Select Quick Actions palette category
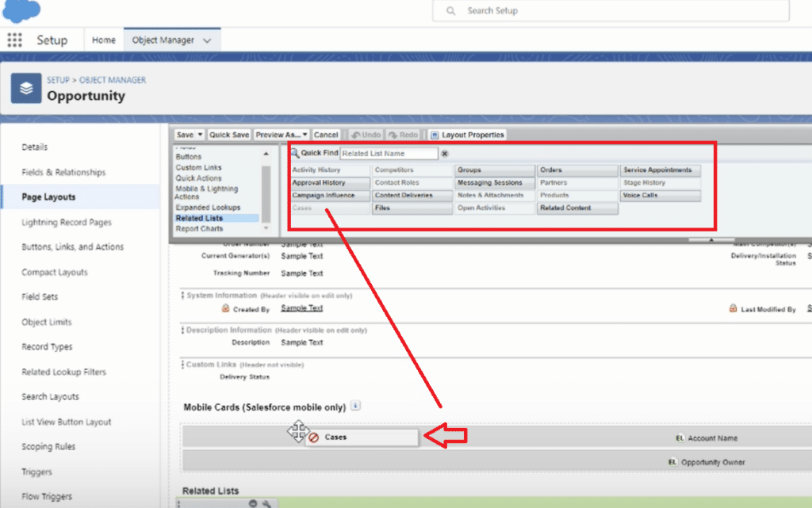 pyautogui.click(x=198, y=178)
